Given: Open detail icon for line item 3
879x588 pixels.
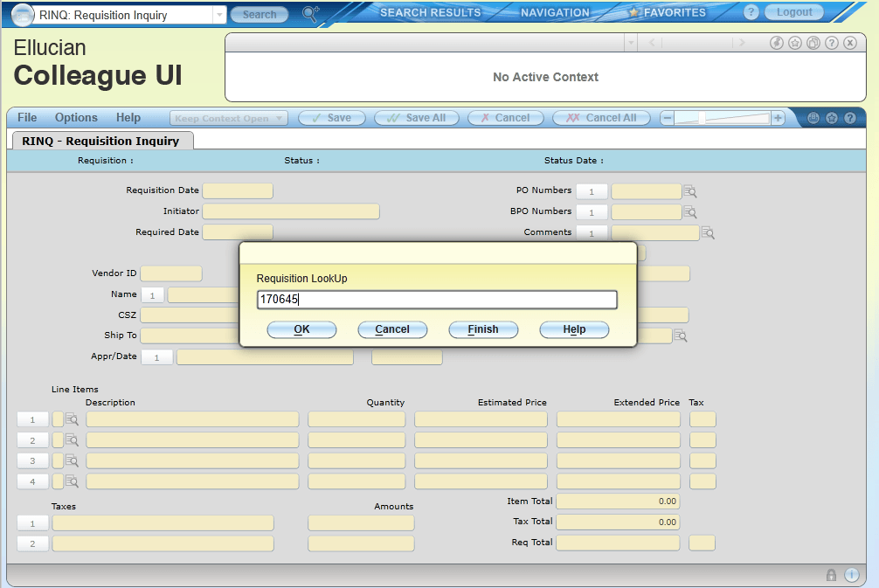Looking at the screenshot, I should pyautogui.click(x=72, y=460).
